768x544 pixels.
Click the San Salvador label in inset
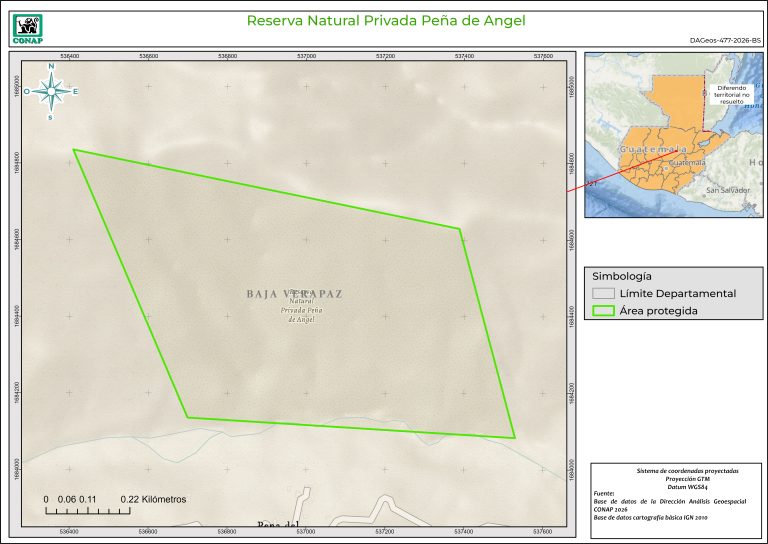click(x=727, y=189)
